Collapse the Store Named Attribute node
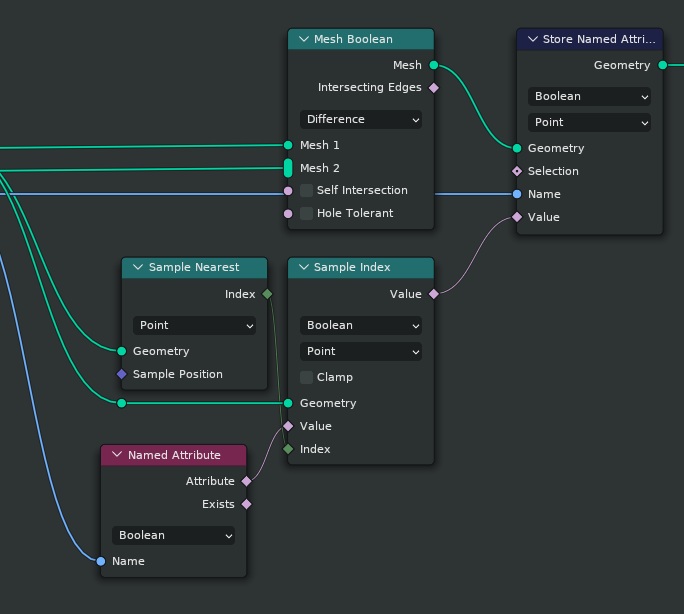 [533, 39]
